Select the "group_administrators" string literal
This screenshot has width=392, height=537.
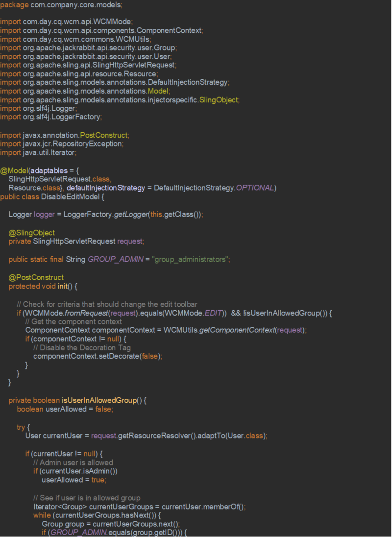191,259
